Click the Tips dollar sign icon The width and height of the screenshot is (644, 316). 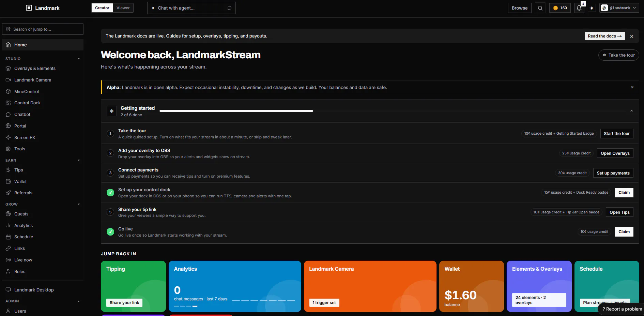[8, 170]
